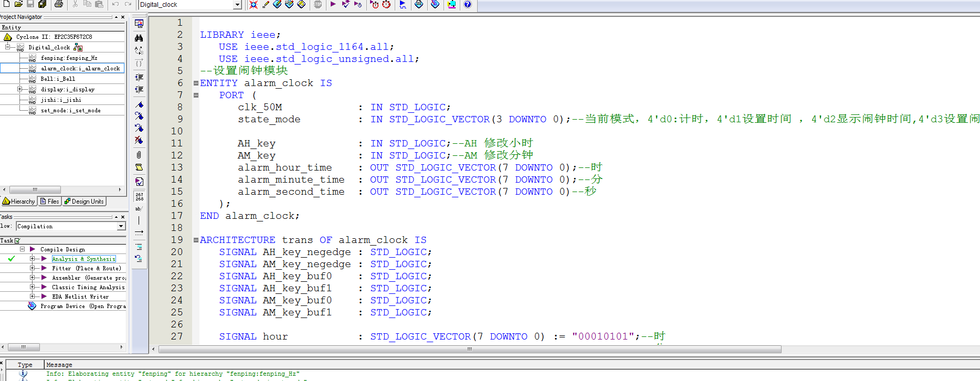Select alarm_clock:i_alarm_clock entity
Viewport: 980px width, 381px height.
80,68
